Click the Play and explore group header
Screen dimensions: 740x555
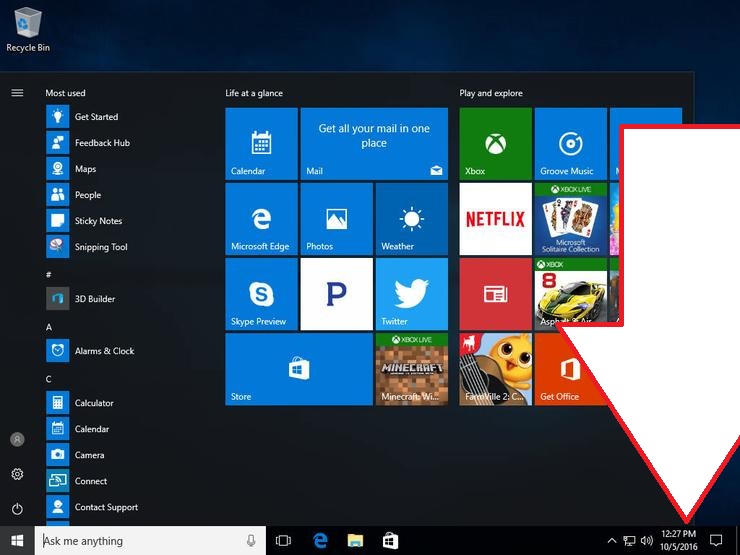[491, 93]
